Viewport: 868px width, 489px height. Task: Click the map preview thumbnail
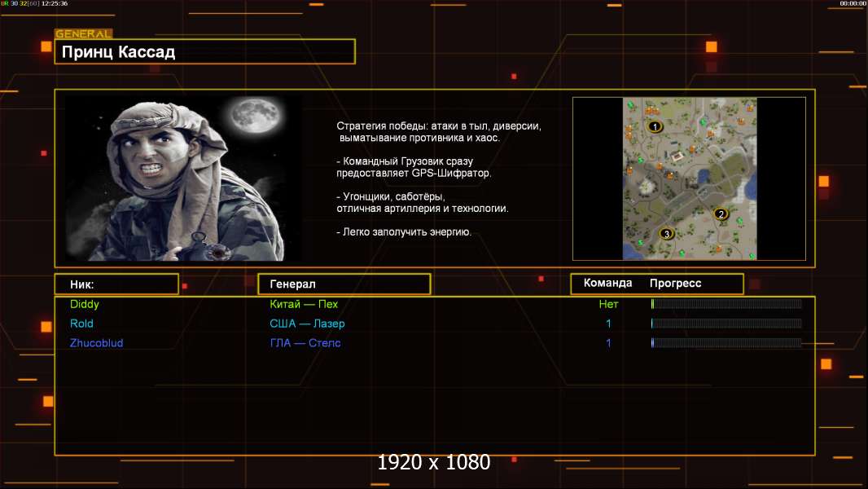[689, 178]
